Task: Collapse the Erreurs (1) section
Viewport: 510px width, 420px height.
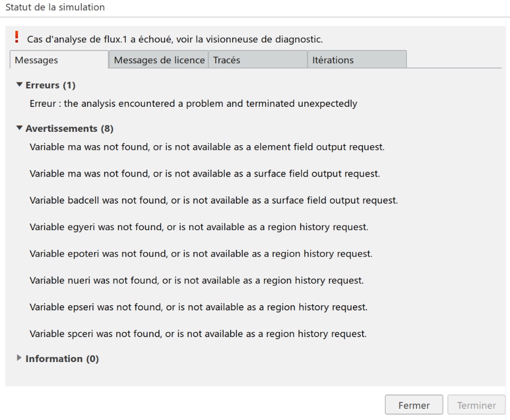Action: (x=20, y=85)
